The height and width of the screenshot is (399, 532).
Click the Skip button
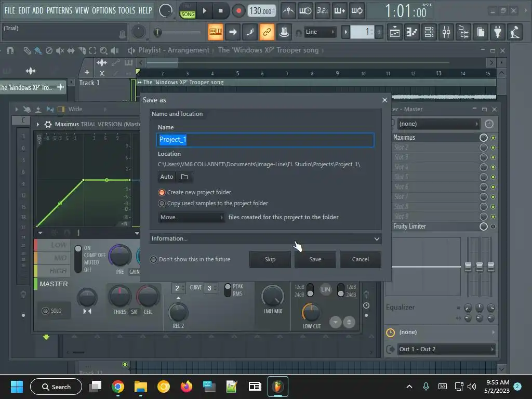tap(270, 259)
